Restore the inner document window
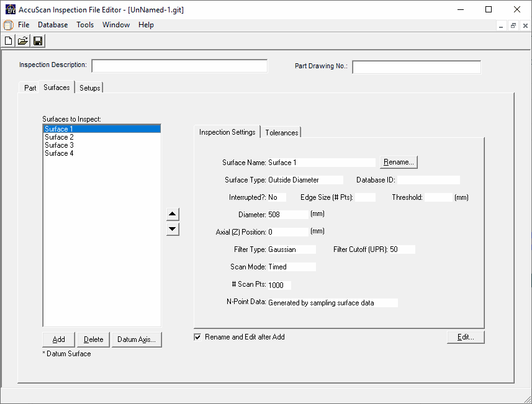This screenshot has width=532, height=404. (513, 25)
